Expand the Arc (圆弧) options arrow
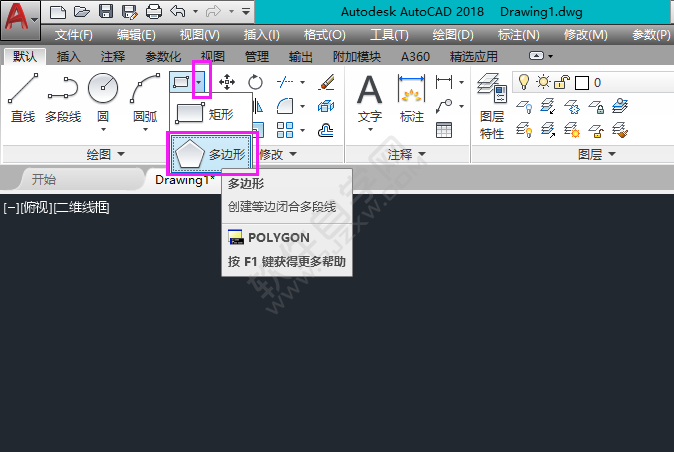This screenshot has height=452, width=674. pos(145,129)
